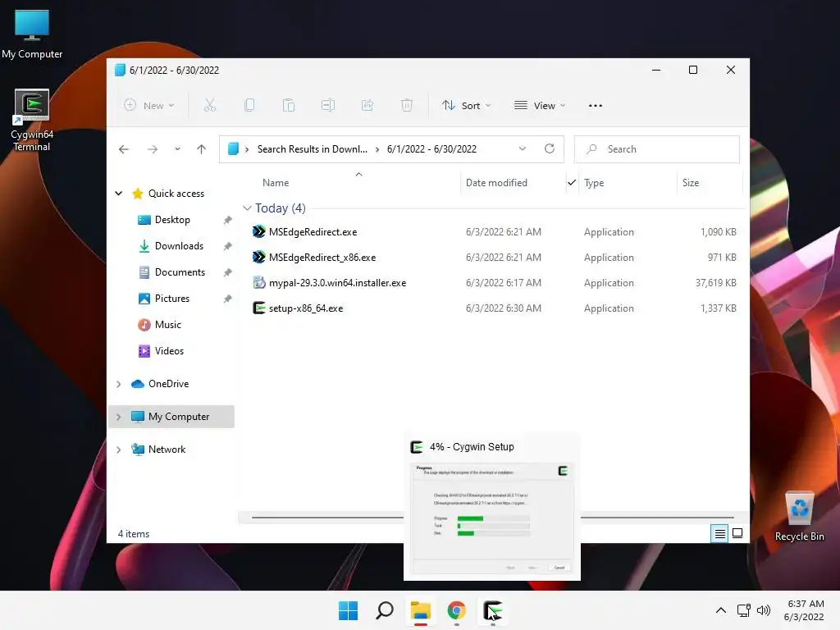
Task: Open the Windows Start button
Action: pos(348,610)
